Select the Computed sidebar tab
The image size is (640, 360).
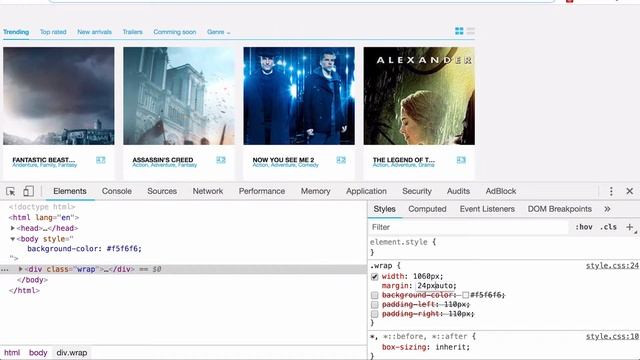pyautogui.click(x=427, y=209)
